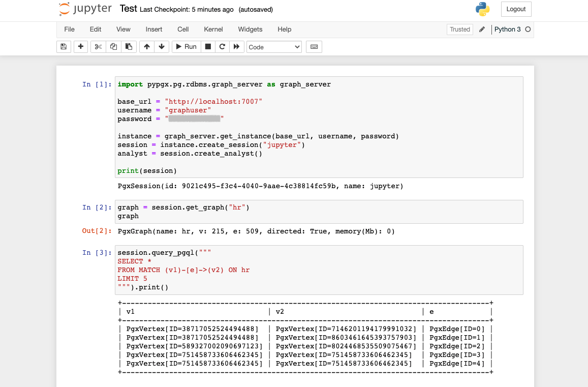Viewport: 588px width, 387px height.
Task: Click the base_url localhost string
Action: (x=213, y=101)
